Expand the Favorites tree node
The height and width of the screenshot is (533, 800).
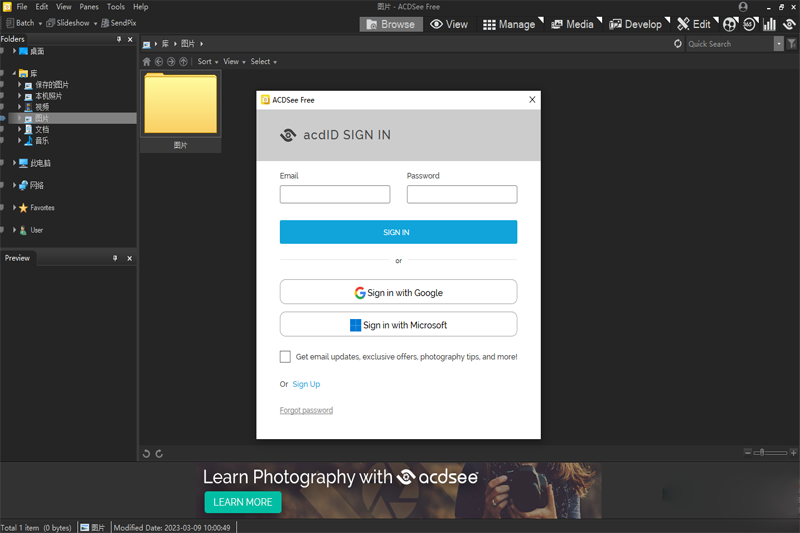(14, 208)
